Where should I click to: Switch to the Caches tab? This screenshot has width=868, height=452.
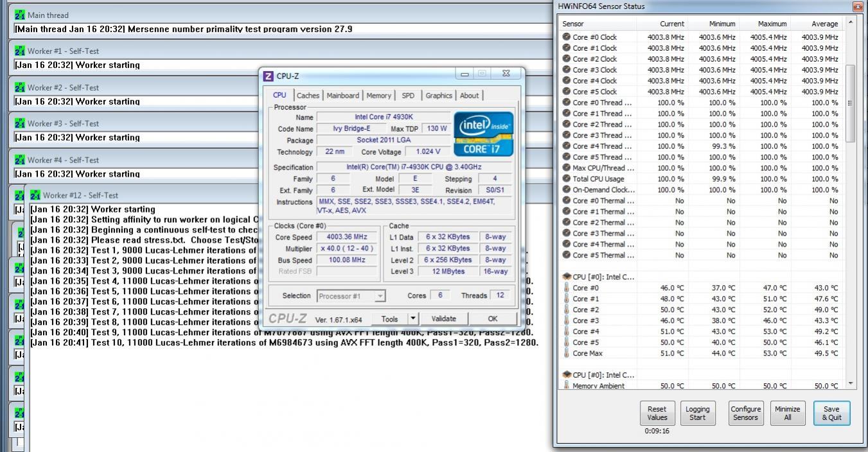pyautogui.click(x=308, y=96)
